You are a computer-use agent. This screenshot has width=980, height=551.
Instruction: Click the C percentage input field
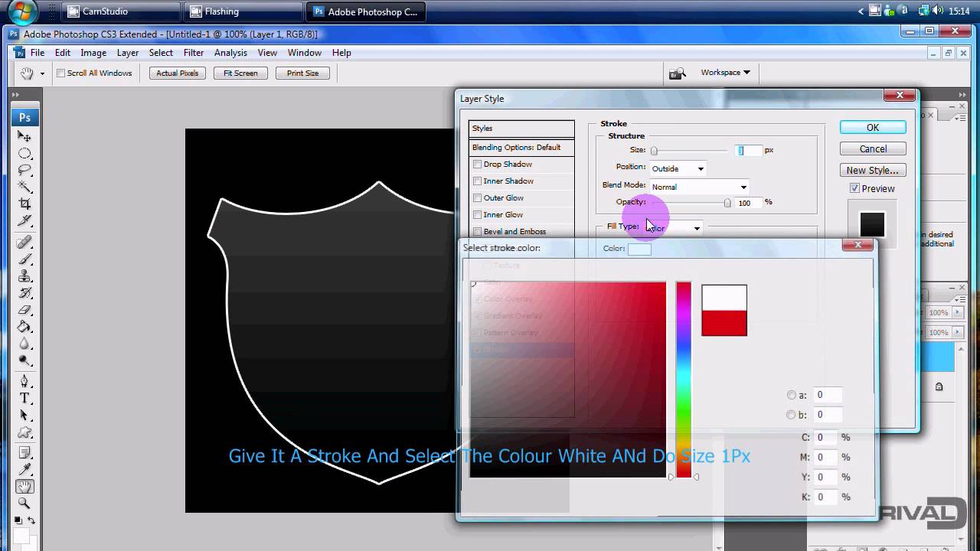(x=825, y=437)
